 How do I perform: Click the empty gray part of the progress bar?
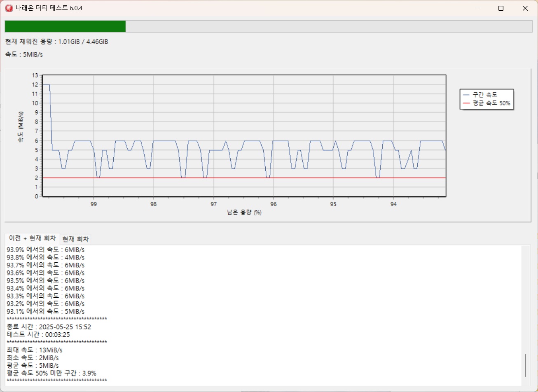coord(328,26)
